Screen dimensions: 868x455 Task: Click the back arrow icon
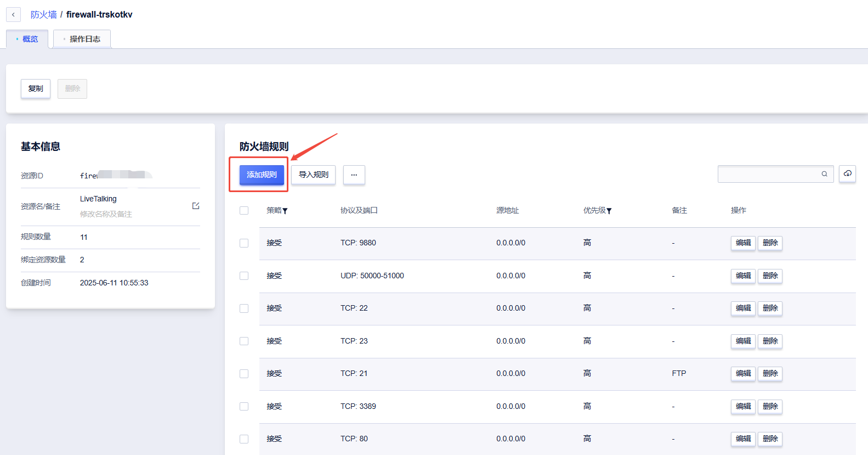[x=13, y=15]
